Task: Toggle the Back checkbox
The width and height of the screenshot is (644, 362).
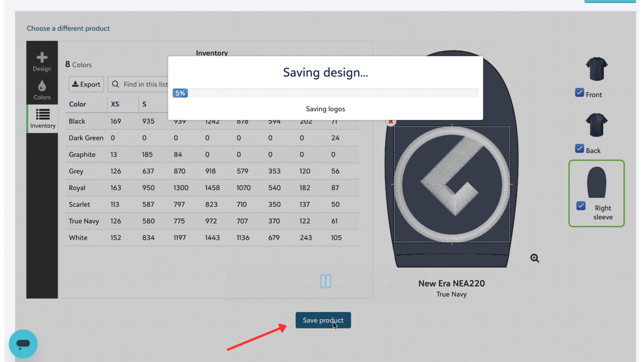Action: point(579,148)
